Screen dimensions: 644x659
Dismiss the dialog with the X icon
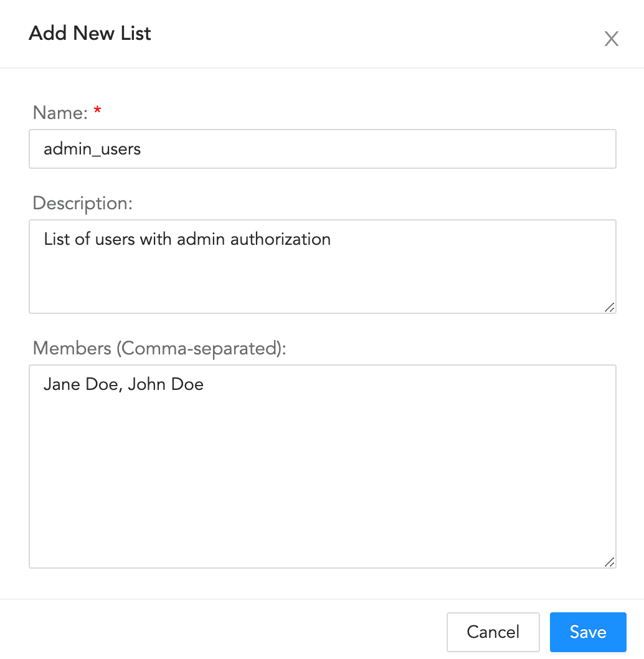(611, 39)
